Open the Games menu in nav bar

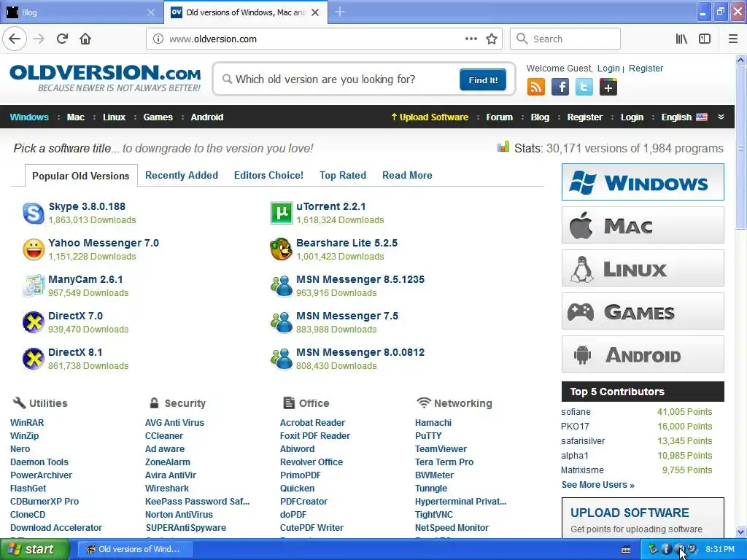pyautogui.click(x=158, y=117)
